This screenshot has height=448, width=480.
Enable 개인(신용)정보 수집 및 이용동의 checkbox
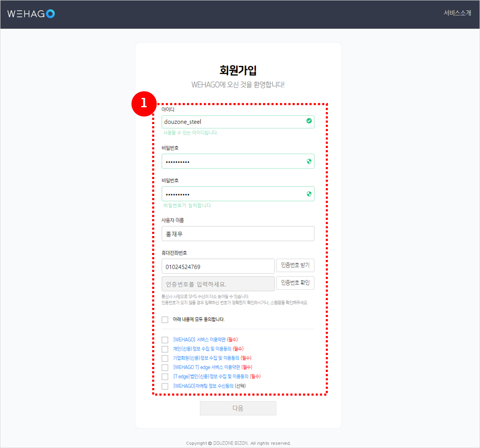pos(165,349)
